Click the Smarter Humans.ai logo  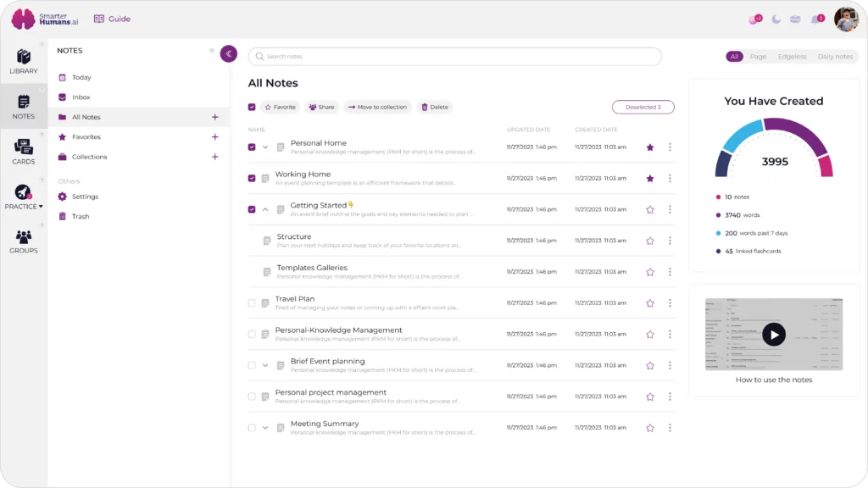pos(45,19)
